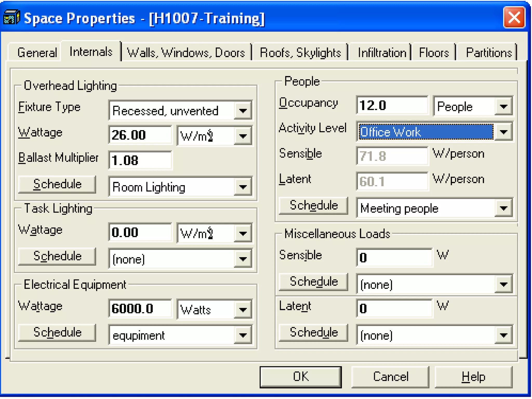Screen dimensions: 532x399
Task: Expand the Activity Level dropdown
Action: tap(503, 132)
